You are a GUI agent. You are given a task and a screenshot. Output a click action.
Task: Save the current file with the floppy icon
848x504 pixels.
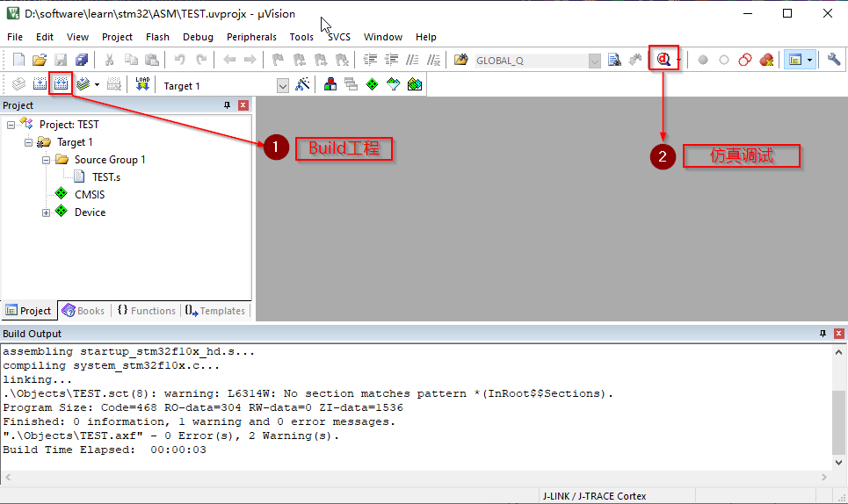(x=61, y=60)
